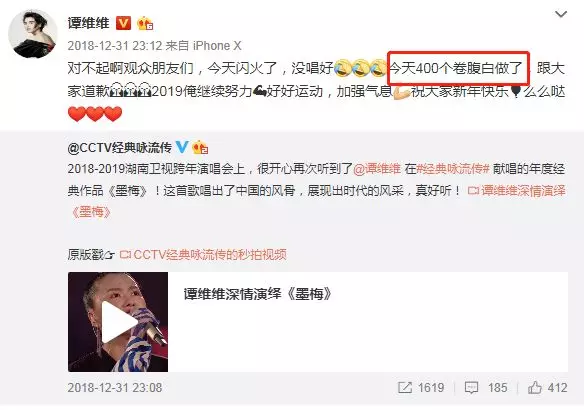
Task: Click the crown badge next to CCTV经典咏流传
Action: click(200, 147)
